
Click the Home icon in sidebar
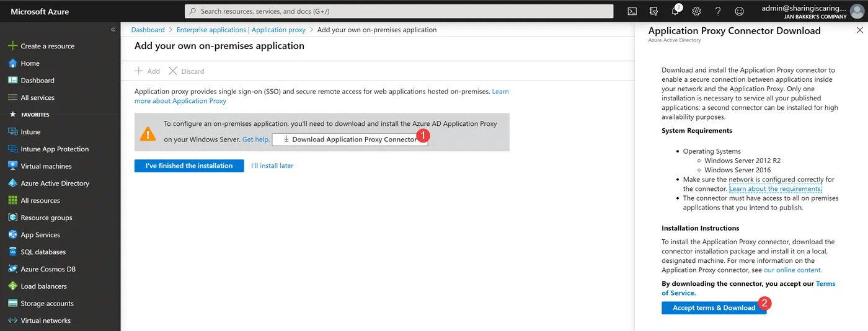[12, 63]
